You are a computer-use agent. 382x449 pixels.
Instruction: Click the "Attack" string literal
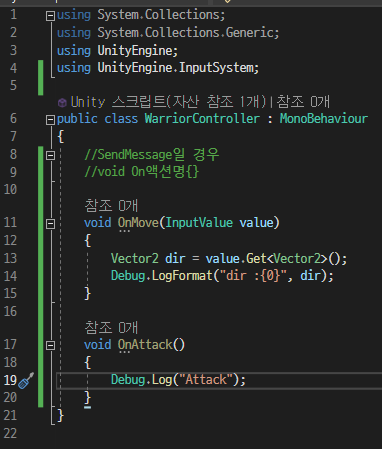click(206, 380)
